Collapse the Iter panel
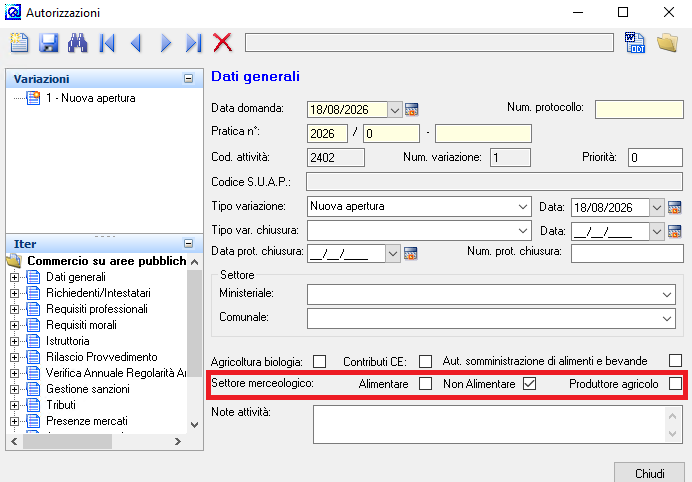 [188, 244]
